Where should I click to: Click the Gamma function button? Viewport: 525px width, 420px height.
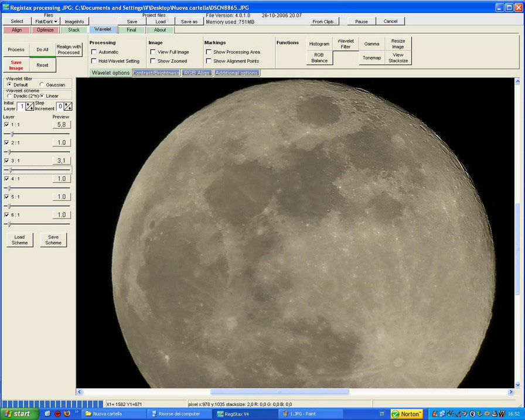click(371, 44)
